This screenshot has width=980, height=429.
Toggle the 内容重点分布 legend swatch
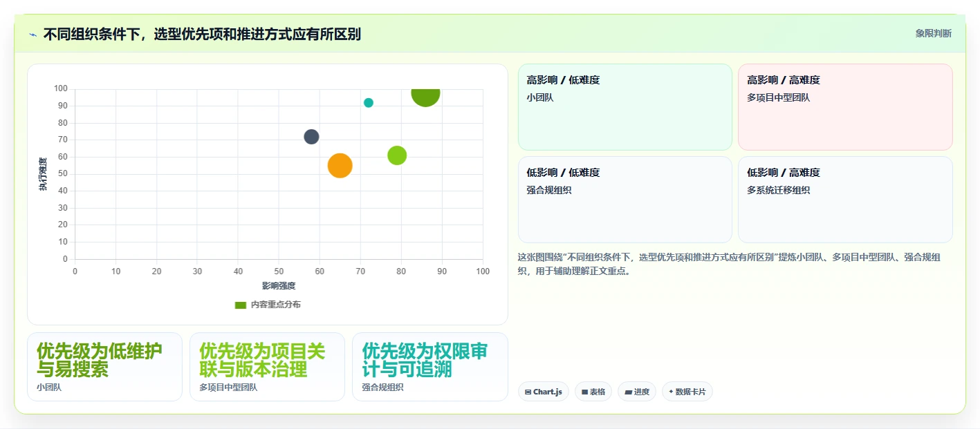pos(241,305)
